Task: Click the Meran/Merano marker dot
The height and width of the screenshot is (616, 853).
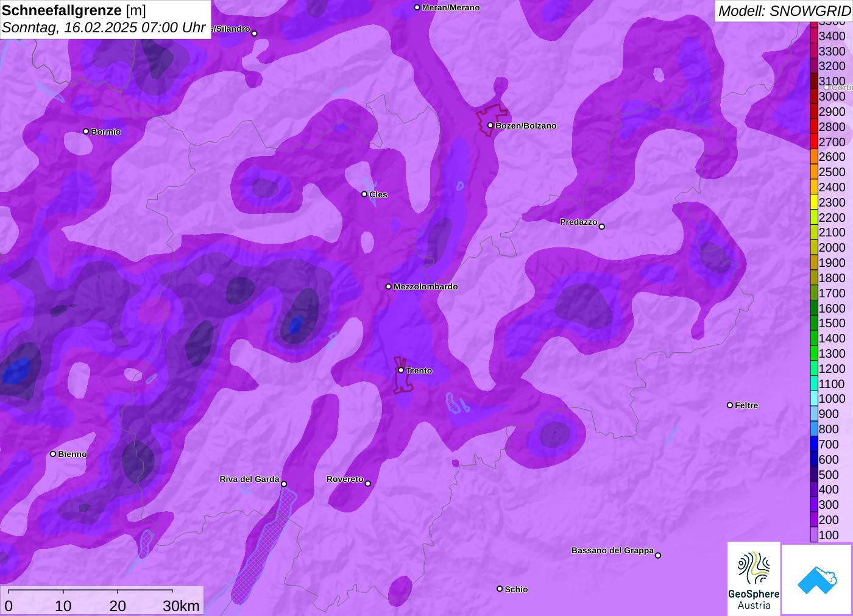Action: (x=417, y=7)
